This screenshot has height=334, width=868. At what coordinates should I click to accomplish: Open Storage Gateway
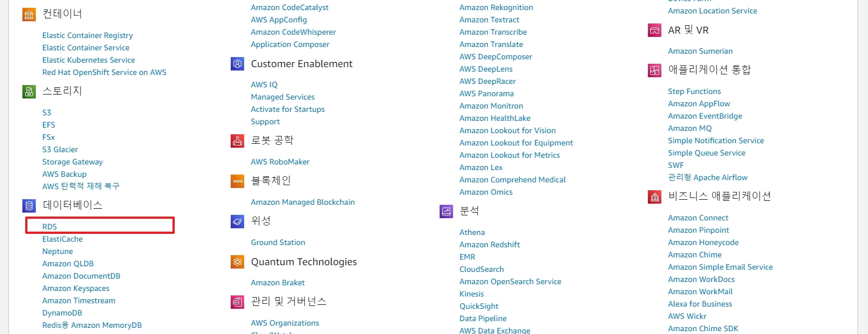73,162
